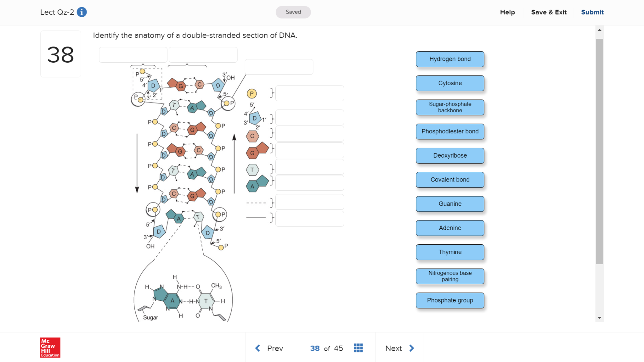Select the Sugar-phosphate backbone tile
The image size is (644, 362).
pos(450,107)
